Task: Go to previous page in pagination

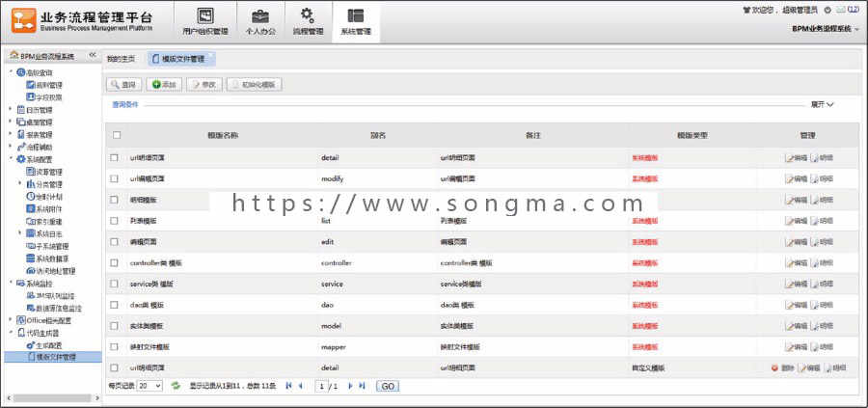Action: pos(301,386)
